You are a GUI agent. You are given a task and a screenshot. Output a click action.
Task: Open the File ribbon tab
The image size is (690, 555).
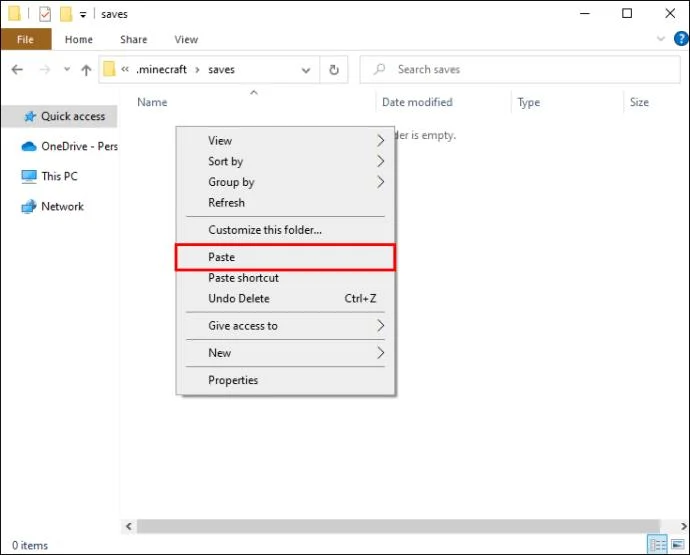tap(26, 39)
